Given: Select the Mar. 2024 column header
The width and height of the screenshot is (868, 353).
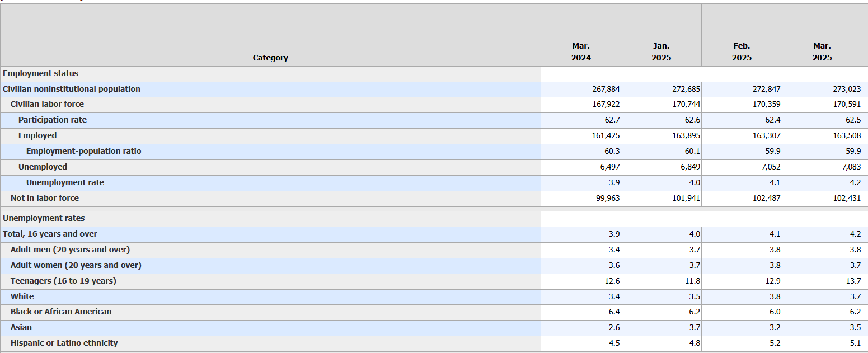Looking at the screenshot, I should 581,52.
